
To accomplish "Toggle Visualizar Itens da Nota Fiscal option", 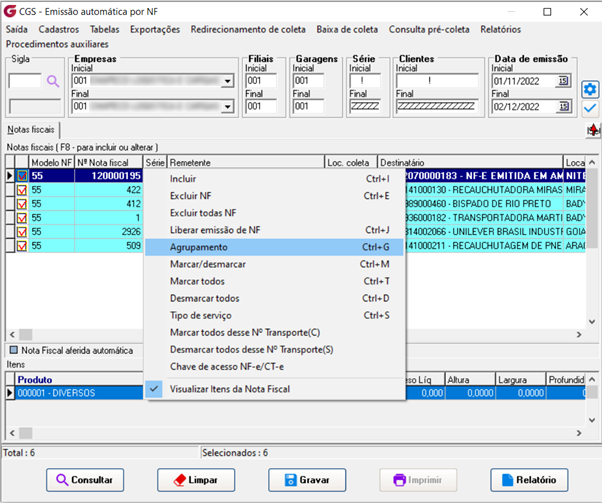I will 275,389.
